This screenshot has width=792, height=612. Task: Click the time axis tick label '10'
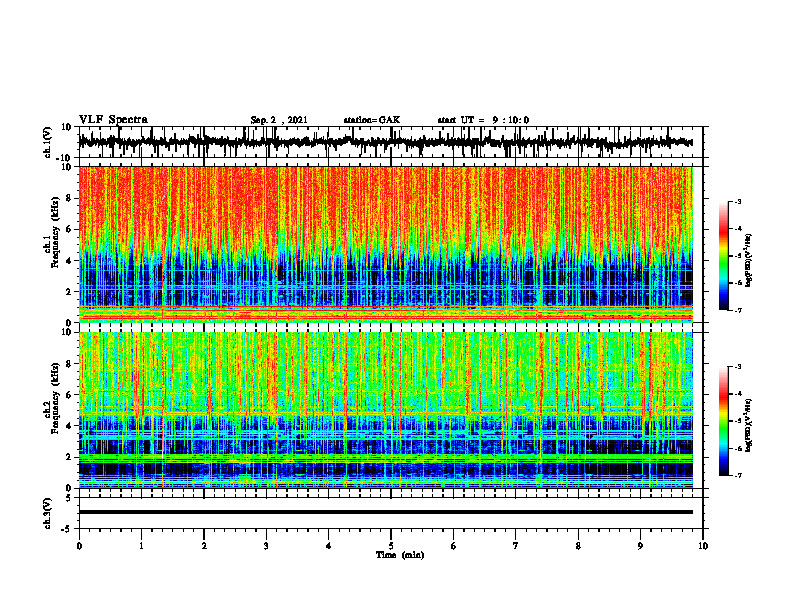(x=703, y=546)
